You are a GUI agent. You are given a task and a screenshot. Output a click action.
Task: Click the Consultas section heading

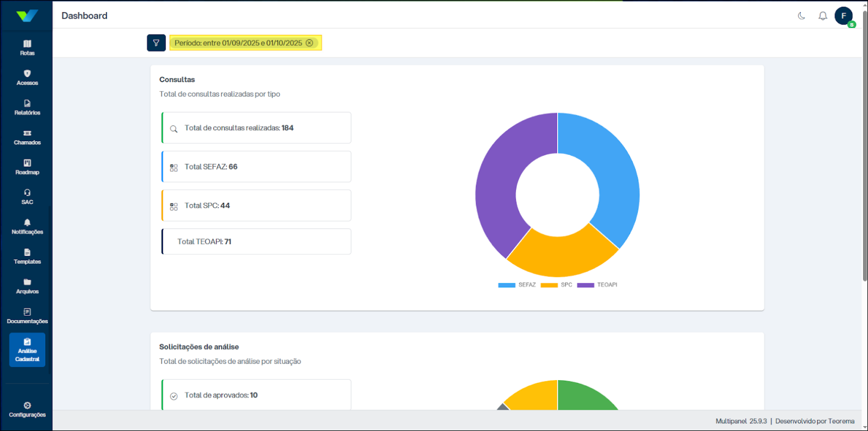click(x=177, y=80)
